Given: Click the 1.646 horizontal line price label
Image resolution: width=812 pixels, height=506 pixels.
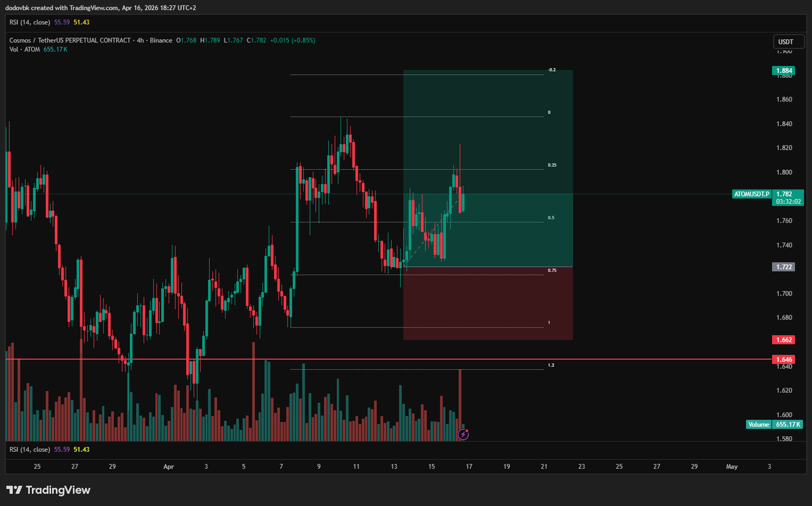Looking at the screenshot, I should coord(785,359).
